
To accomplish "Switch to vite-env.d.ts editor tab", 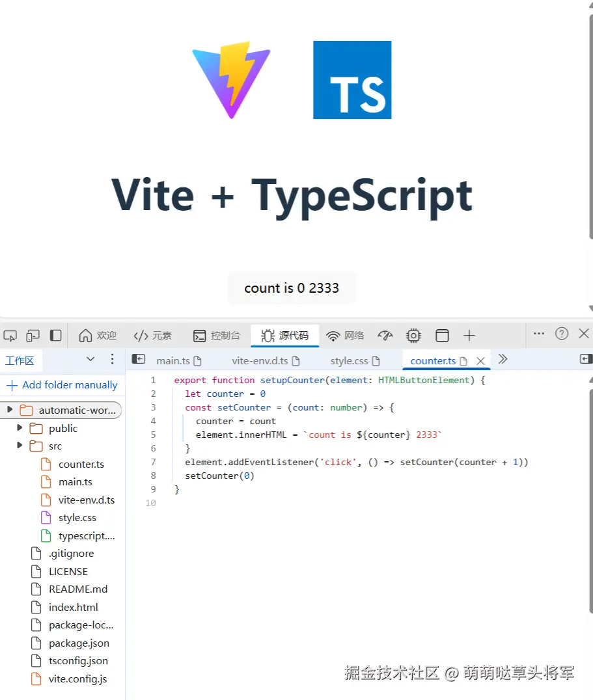I will click(266, 360).
